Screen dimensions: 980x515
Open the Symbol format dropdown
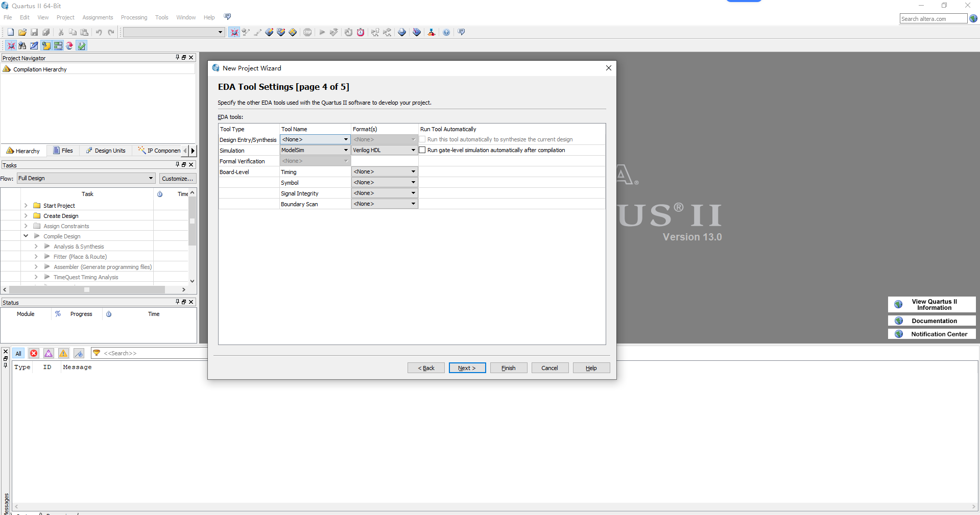click(385, 182)
